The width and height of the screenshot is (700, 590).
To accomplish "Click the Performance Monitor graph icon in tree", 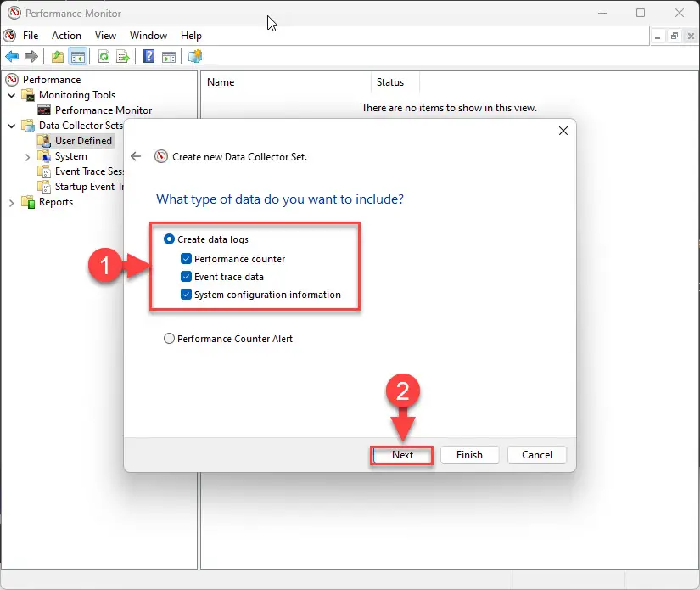I will 44,110.
